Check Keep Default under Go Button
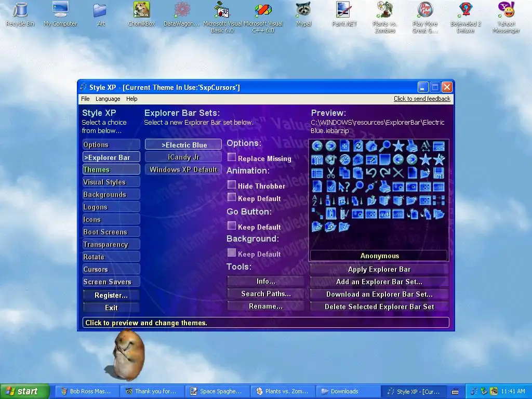Screen dimensions: 532x399 click(x=231, y=225)
